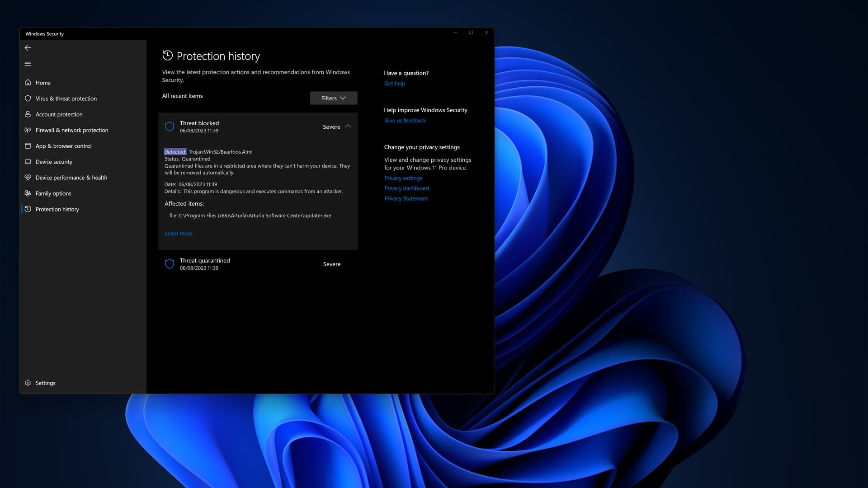The image size is (868, 488).
Task: Click the Device performance & health heart icon
Action: [28, 177]
